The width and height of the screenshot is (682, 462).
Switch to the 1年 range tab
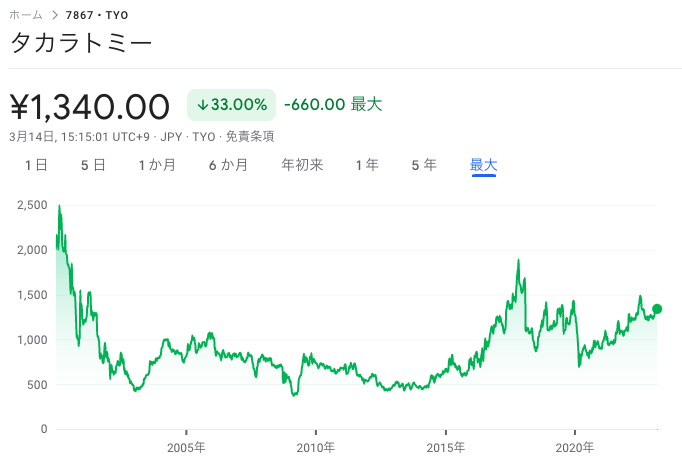[x=367, y=165]
